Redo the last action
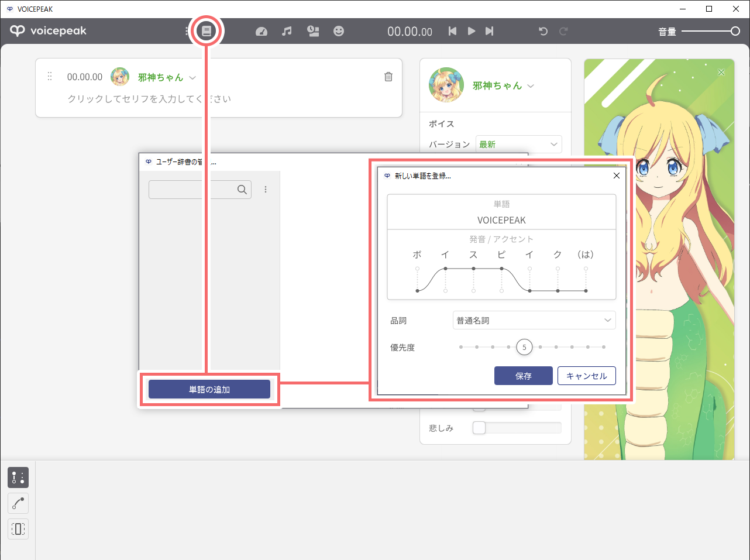Screen dimensions: 750x560 [x=563, y=31]
